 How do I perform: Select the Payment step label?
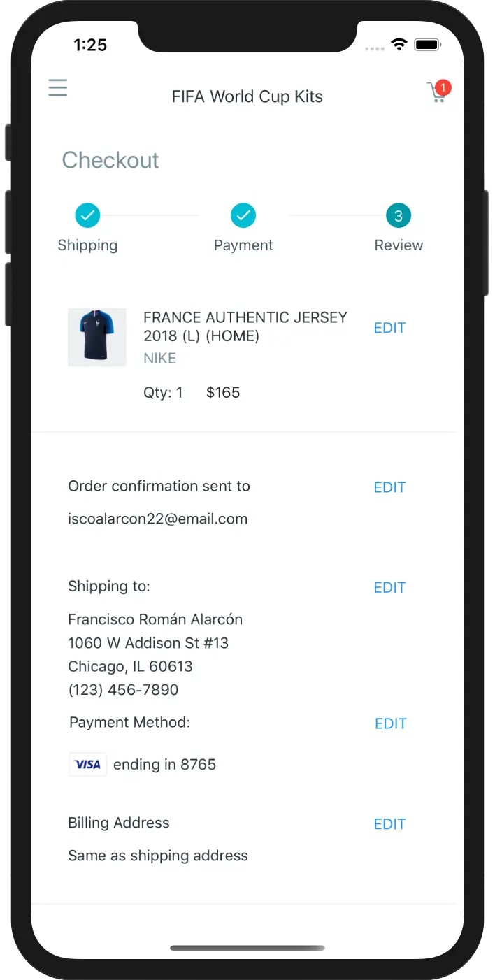coord(243,245)
